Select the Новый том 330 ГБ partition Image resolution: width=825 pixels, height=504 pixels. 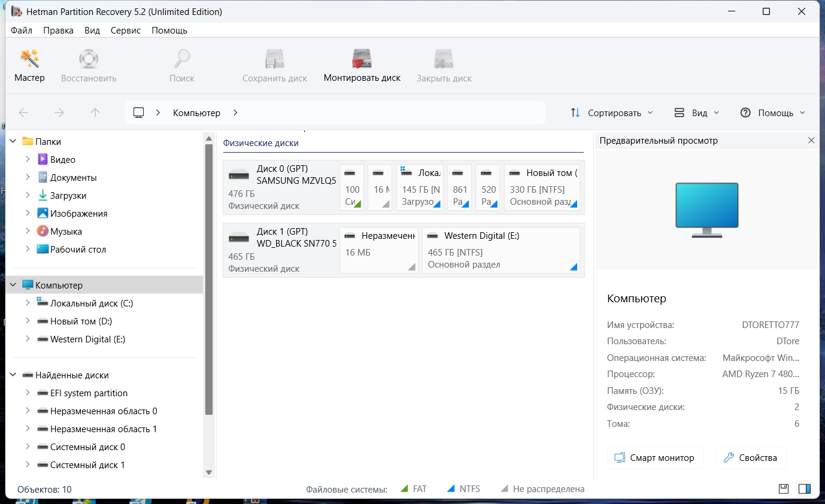(542, 187)
